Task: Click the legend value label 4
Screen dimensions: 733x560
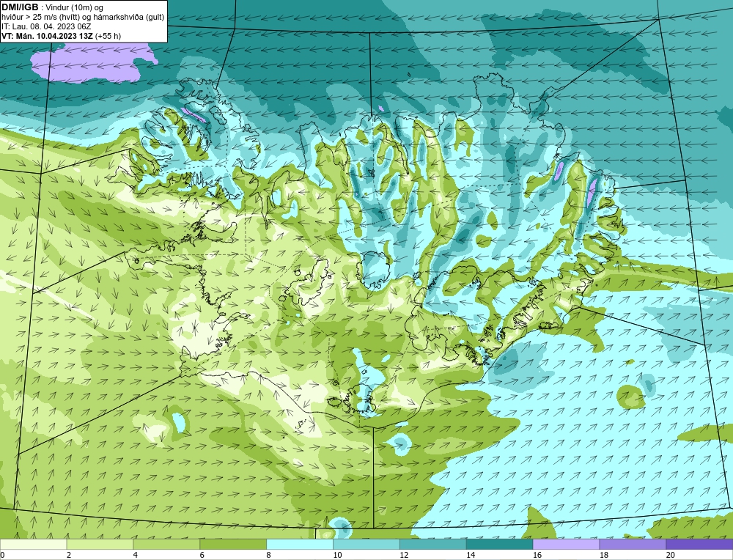Action: coord(136,555)
